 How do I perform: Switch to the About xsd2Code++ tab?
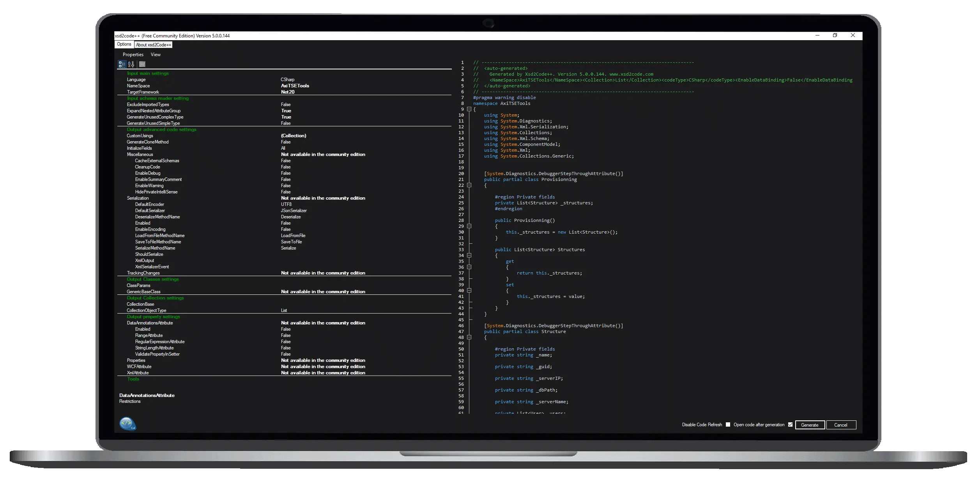click(x=153, y=44)
